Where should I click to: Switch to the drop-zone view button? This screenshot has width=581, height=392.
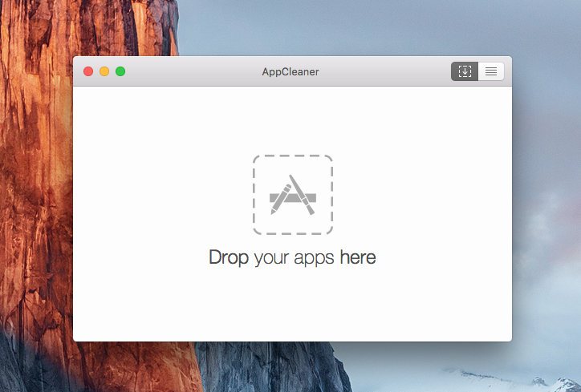(x=465, y=71)
